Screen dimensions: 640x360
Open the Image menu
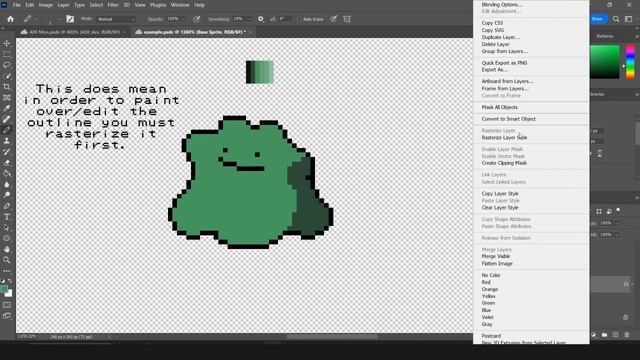click(45, 5)
